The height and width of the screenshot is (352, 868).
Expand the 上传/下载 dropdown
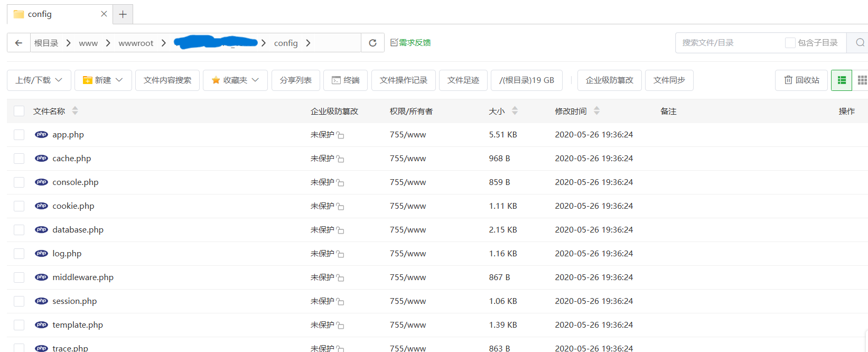(39, 80)
